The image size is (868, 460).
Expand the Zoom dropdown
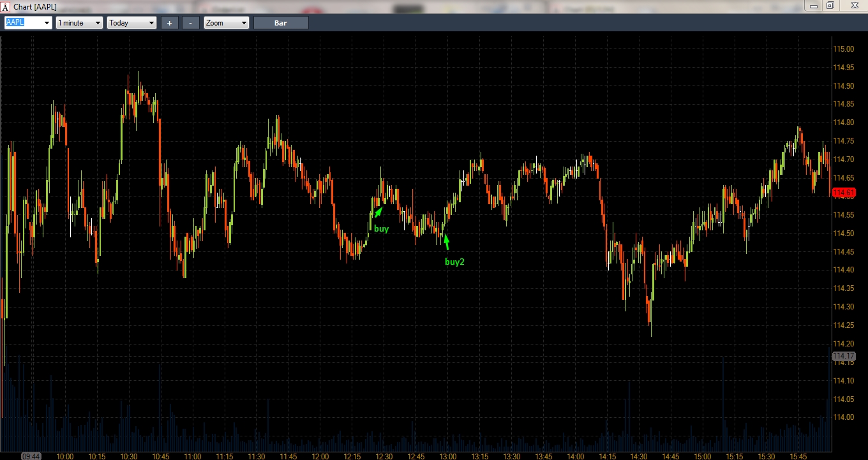244,23
